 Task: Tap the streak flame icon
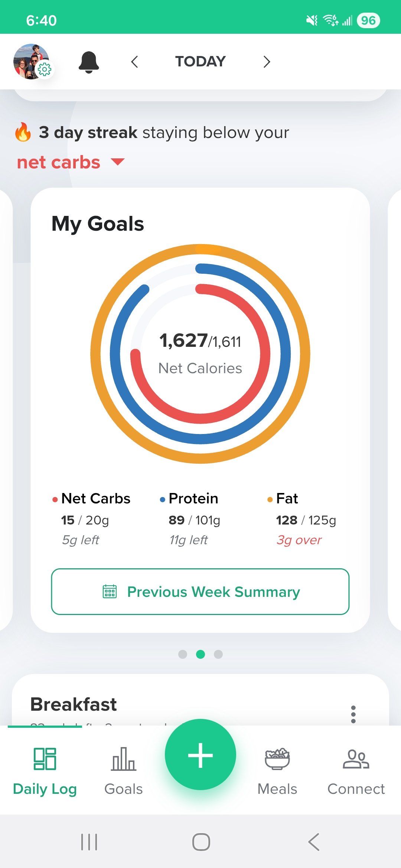(23, 132)
